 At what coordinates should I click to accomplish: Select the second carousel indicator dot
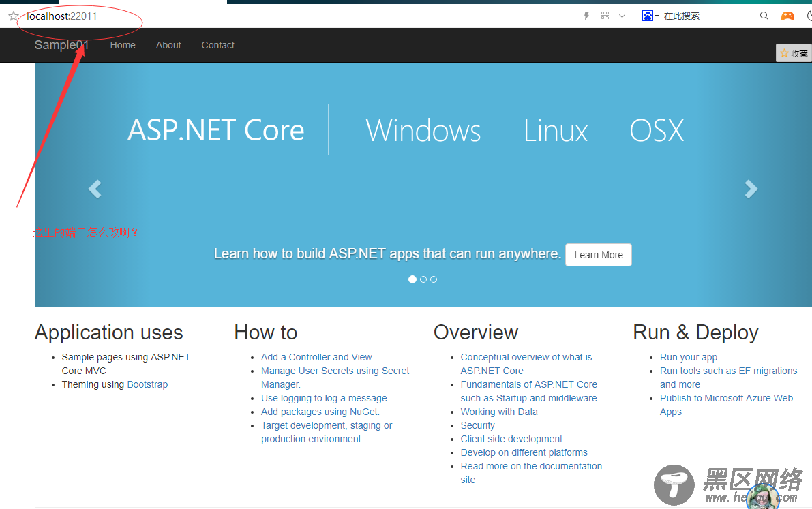[x=423, y=279]
